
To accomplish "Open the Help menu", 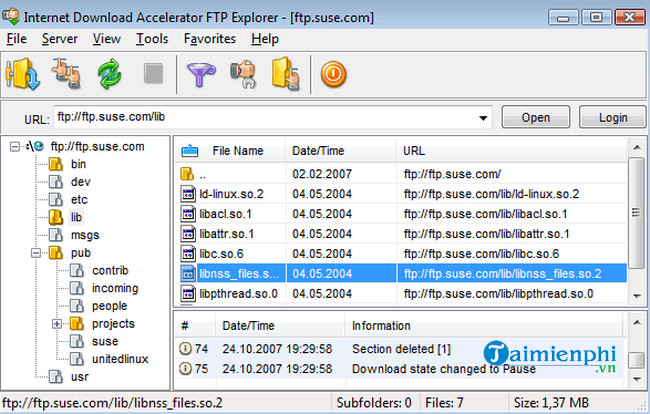I will coord(265,39).
